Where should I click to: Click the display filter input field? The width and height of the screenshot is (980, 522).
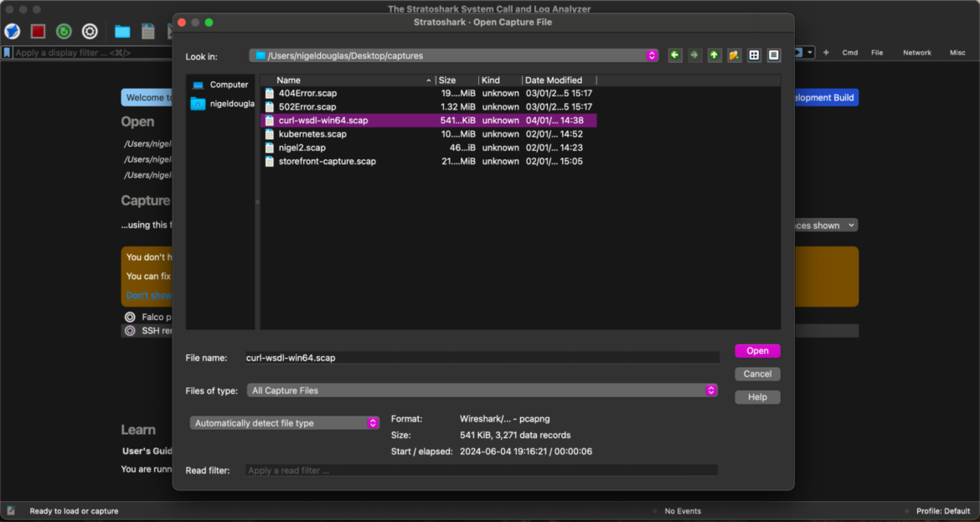click(92, 53)
